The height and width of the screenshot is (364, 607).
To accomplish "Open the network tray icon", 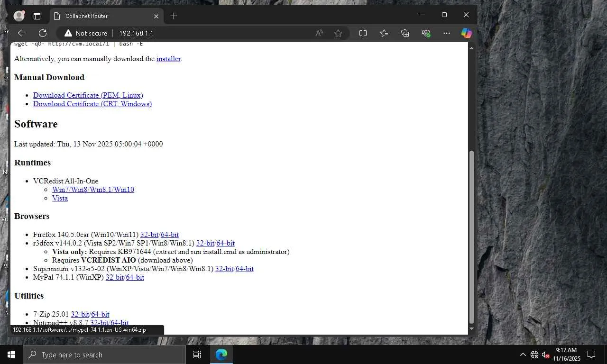I will (534, 355).
